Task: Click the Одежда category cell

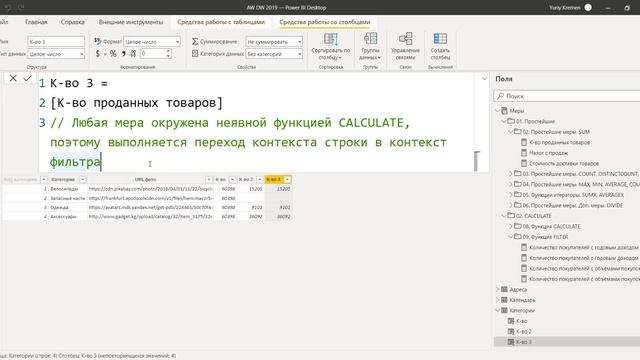Action: (x=67, y=207)
